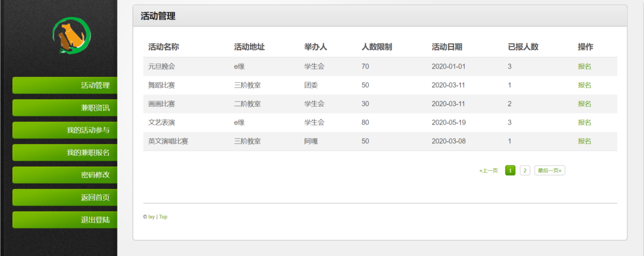Click date 2020-05-19

(x=449, y=123)
